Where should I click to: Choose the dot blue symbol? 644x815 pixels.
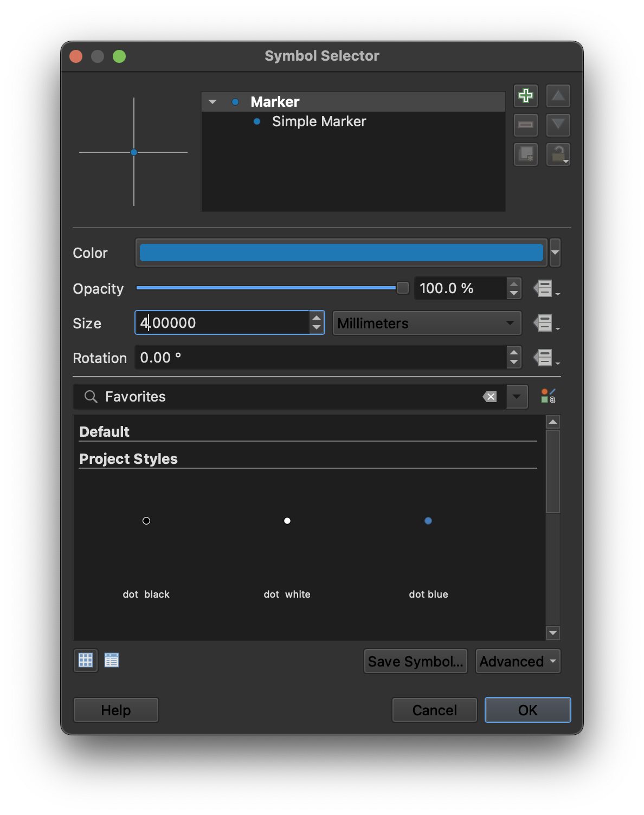pyautogui.click(x=428, y=521)
